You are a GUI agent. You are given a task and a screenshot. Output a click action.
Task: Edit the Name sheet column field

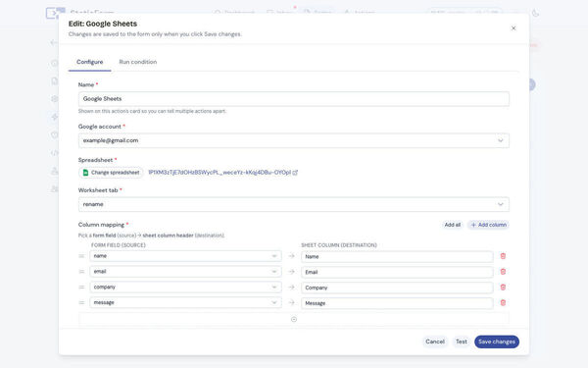click(x=397, y=256)
